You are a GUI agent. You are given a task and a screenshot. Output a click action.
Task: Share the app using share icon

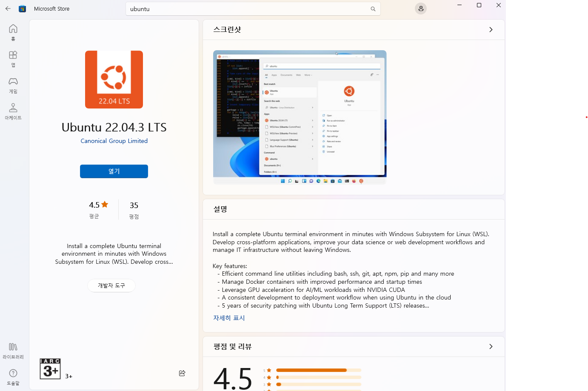click(182, 373)
